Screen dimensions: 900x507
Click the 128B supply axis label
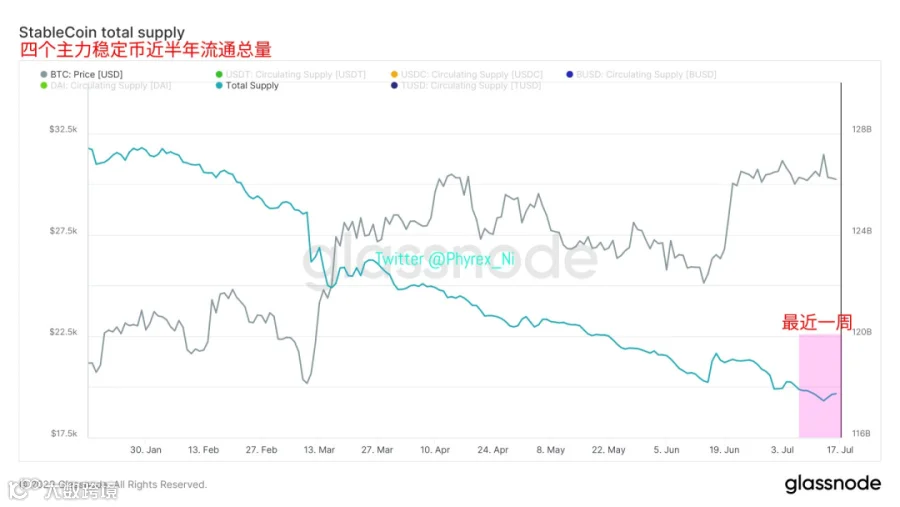coord(862,129)
